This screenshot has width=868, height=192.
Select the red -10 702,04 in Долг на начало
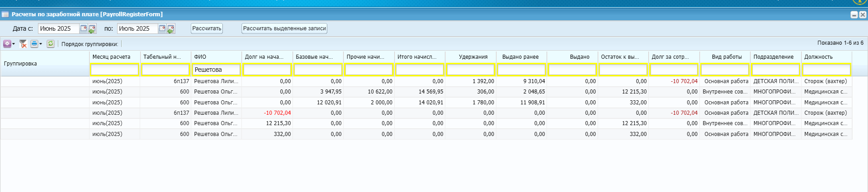point(267,113)
